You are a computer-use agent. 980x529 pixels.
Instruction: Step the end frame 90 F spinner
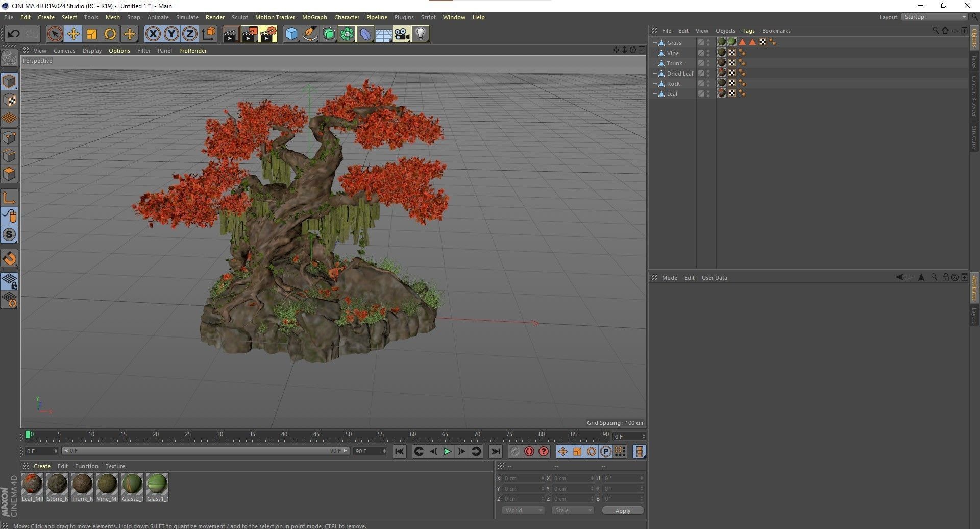384,451
